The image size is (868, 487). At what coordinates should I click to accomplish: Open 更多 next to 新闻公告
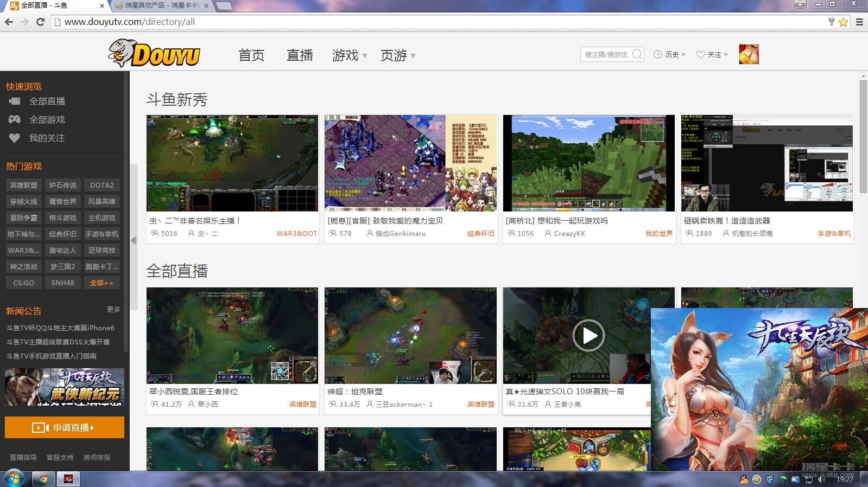click(x=113, y=310)
